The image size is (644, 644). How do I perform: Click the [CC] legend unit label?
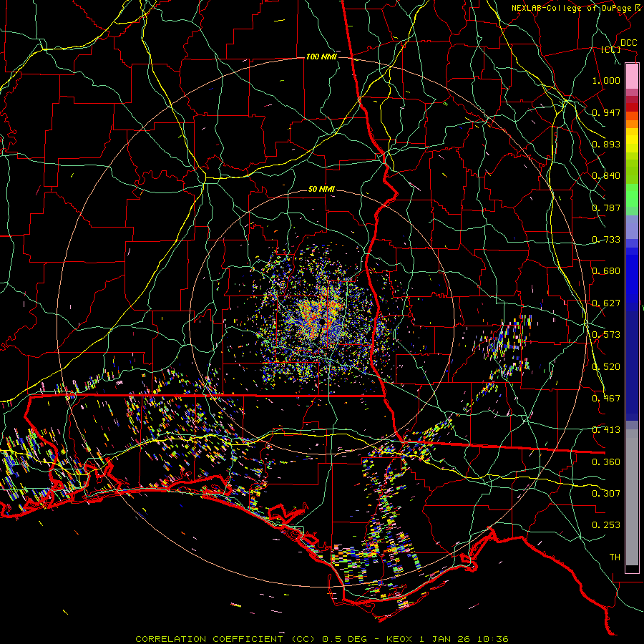click(611, 49)
